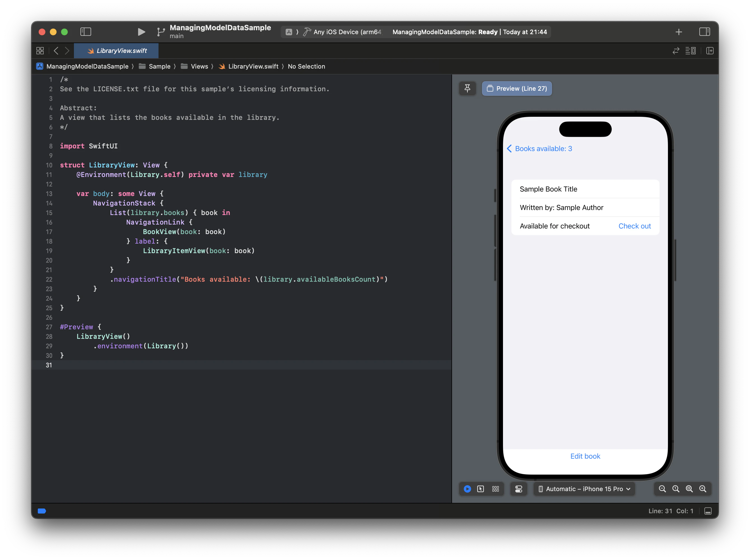This screenshot has height=560, width=750.
Task: Open the Library with the plus button
Action: point(679,32)
